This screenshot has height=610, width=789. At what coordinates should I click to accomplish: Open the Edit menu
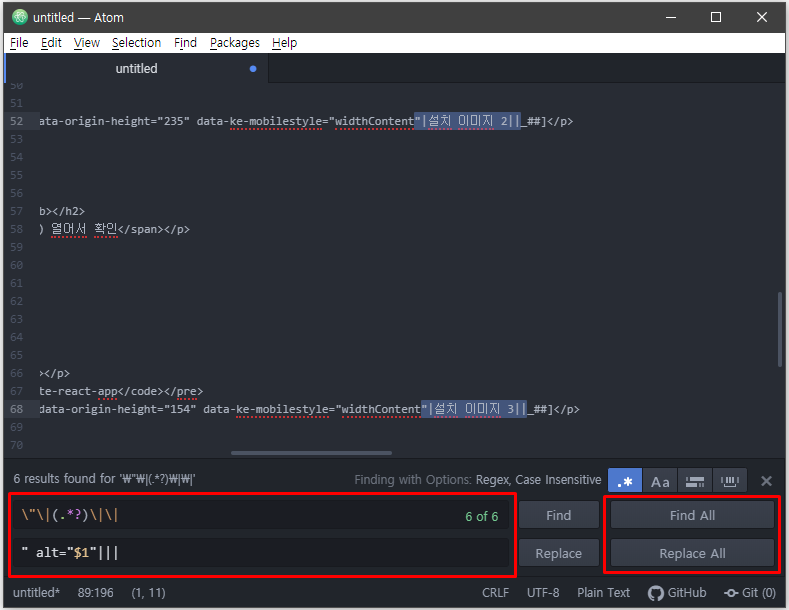[51, 43]
